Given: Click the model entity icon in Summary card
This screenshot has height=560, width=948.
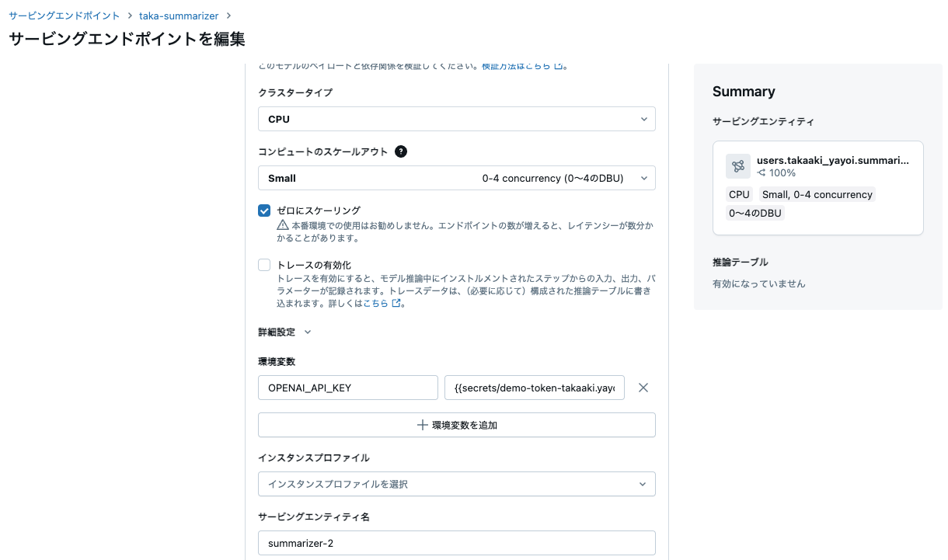Looking at the screenshot, I should pos(737,165).
